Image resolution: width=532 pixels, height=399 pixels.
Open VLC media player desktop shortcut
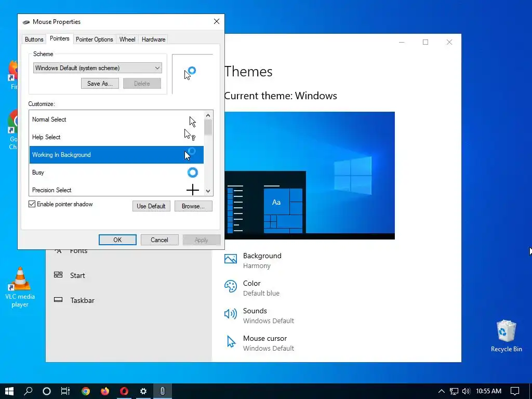20,287
